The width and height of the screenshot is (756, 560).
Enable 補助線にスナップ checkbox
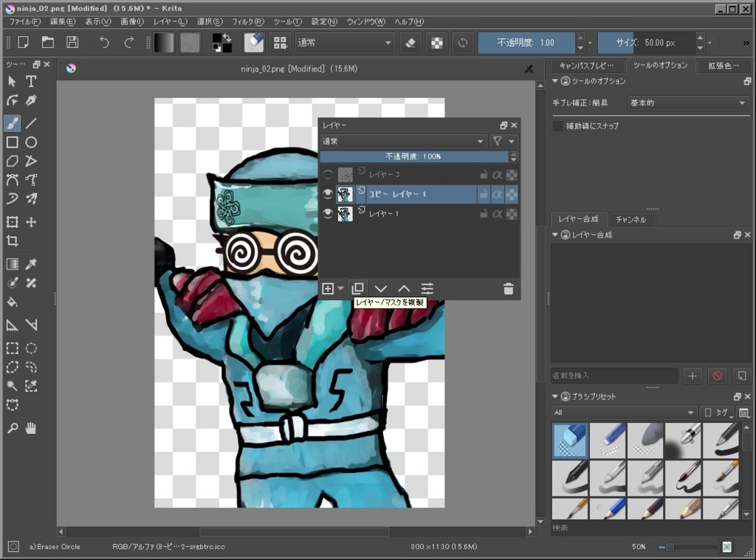pos(558,125)
